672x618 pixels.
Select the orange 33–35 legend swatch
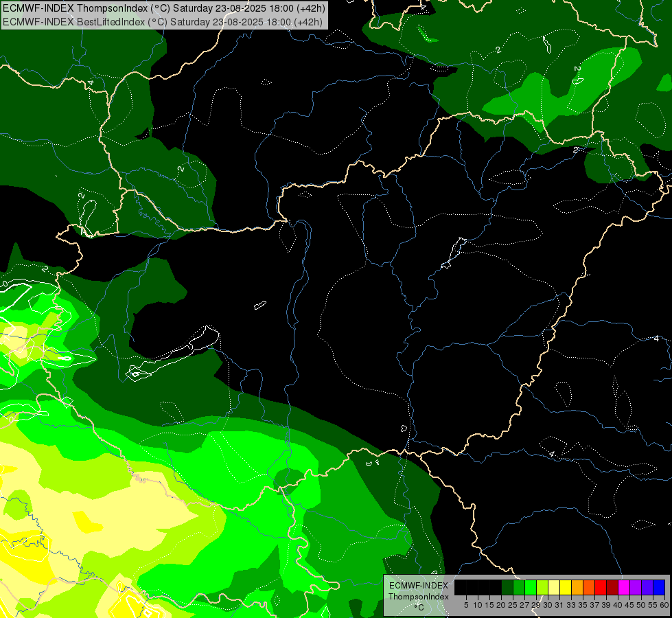point(577,587)
